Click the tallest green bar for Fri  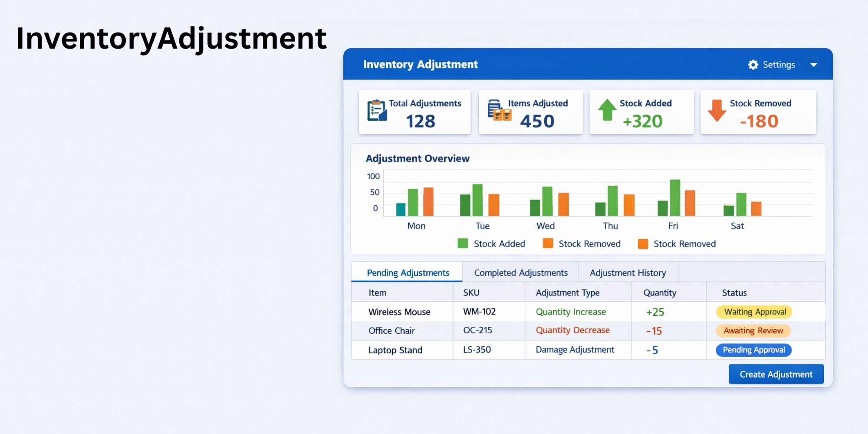[x=675, y=198]
